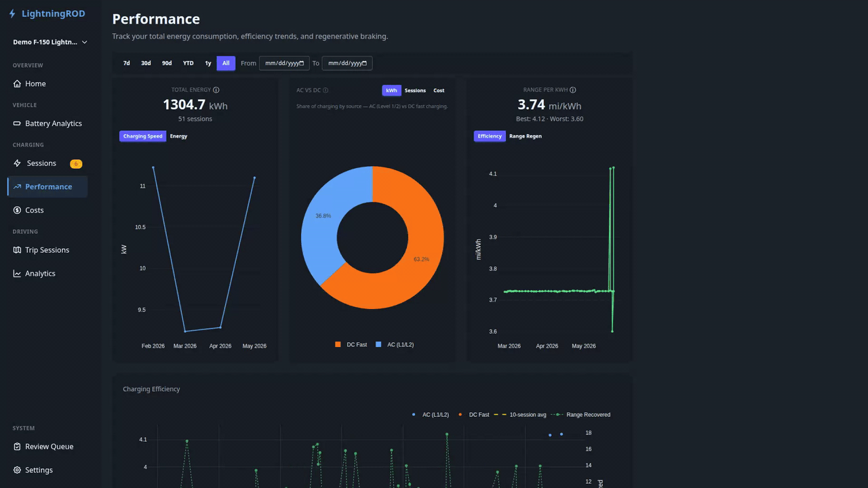
Task: Click the Costs dollar coin icon
Action: pos(18,210)
